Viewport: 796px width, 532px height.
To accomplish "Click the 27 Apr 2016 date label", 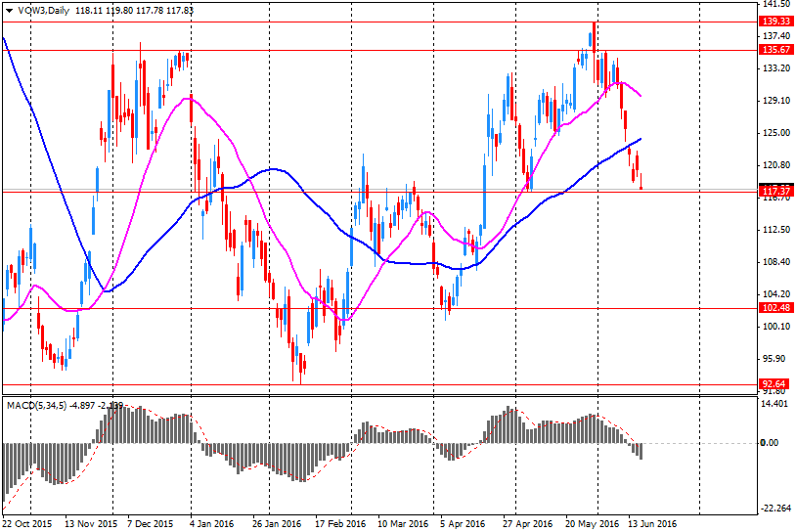I will (528, 523).
